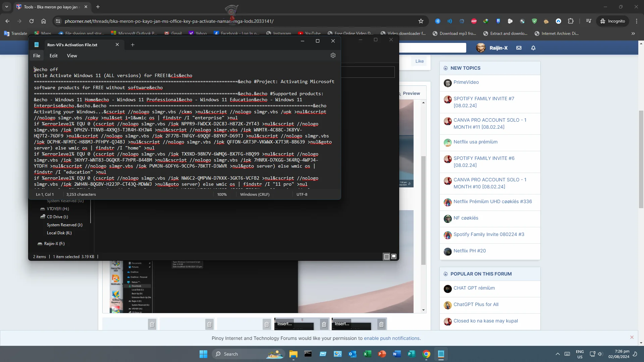The image size is (644, 362).
Task: Show hidden system tray icons
Action: 557,354
